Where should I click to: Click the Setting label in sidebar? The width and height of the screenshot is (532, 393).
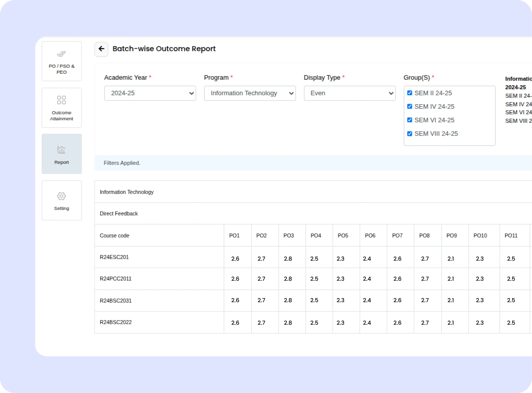62,208
